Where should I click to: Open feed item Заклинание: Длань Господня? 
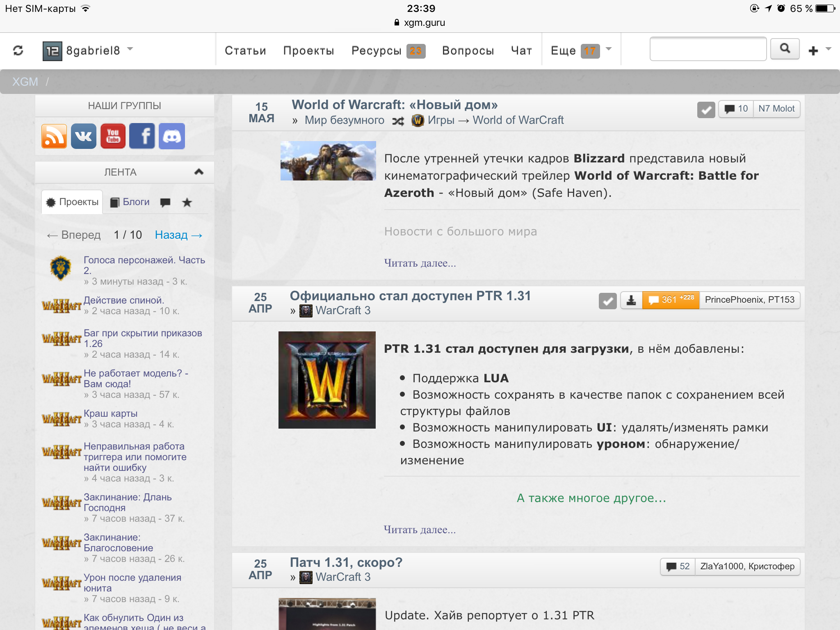click(128, 502)
